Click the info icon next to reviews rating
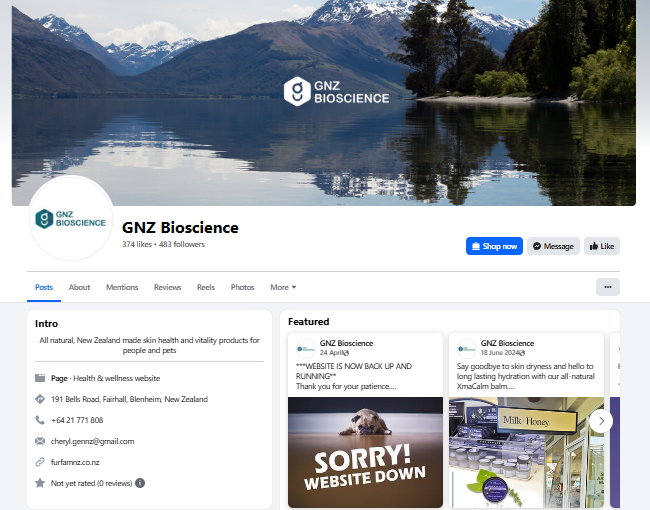Viewport: 650px width, 510px height. pos(140,483)
